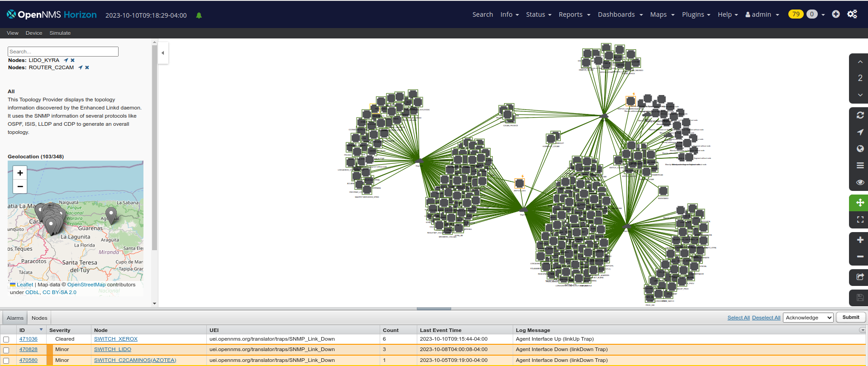
Task: Refresh the topology map
Action: pos(860,115)
